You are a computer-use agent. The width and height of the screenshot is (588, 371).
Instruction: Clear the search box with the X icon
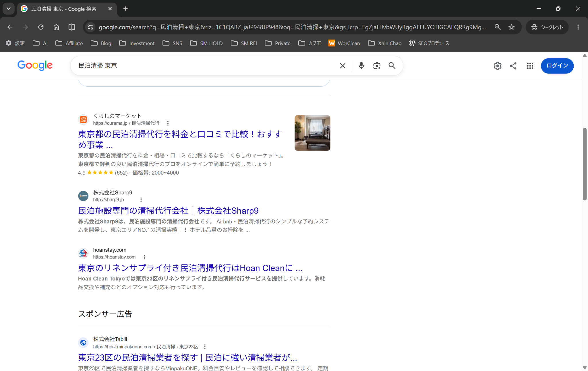[343, 66]
